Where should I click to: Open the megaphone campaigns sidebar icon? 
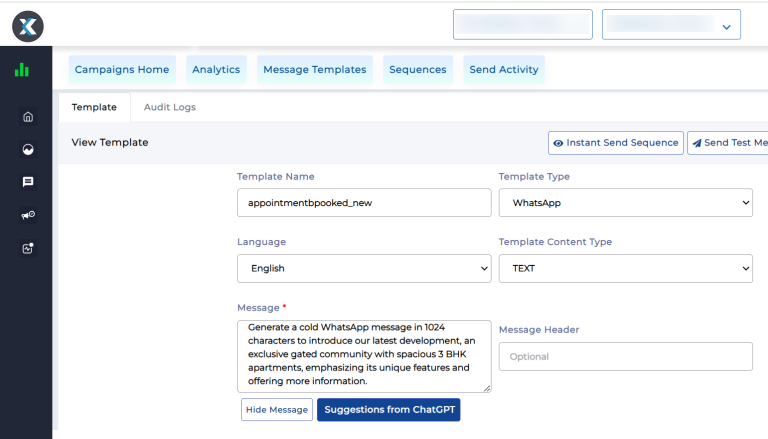[x=28, y=215]
